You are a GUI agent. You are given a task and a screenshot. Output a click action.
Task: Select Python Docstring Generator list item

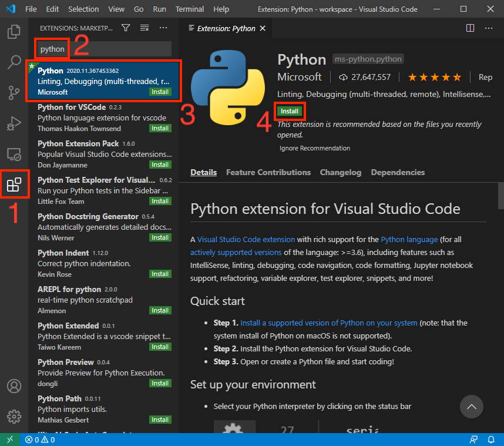point(103,227)
